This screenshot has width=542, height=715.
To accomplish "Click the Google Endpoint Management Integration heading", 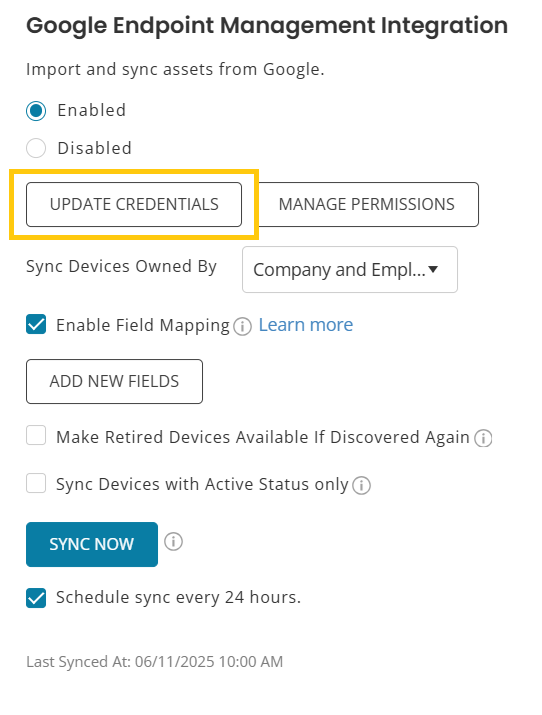I will tap(267, 25).
